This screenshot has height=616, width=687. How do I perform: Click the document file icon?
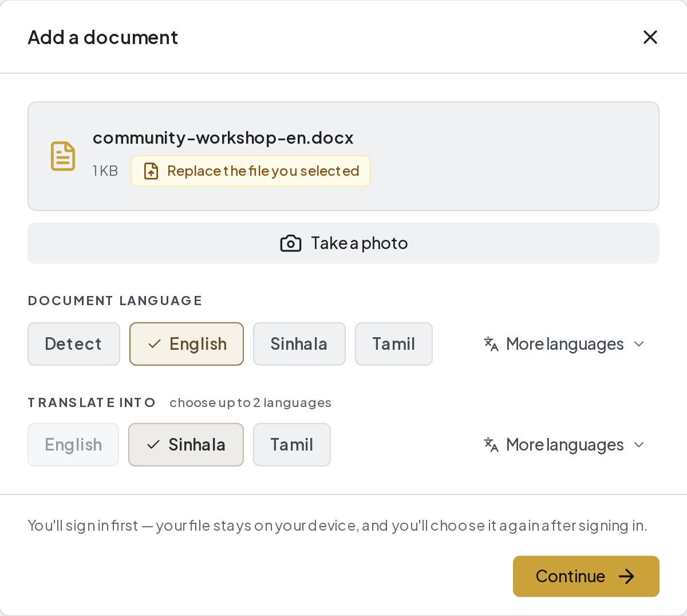(x=63, y=156)
